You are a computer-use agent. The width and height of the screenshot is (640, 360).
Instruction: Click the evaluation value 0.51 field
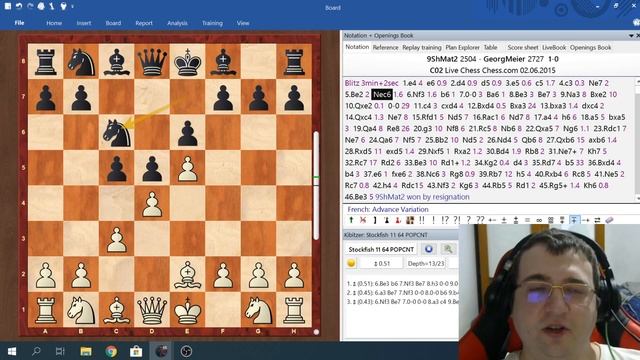coord(382,263)
